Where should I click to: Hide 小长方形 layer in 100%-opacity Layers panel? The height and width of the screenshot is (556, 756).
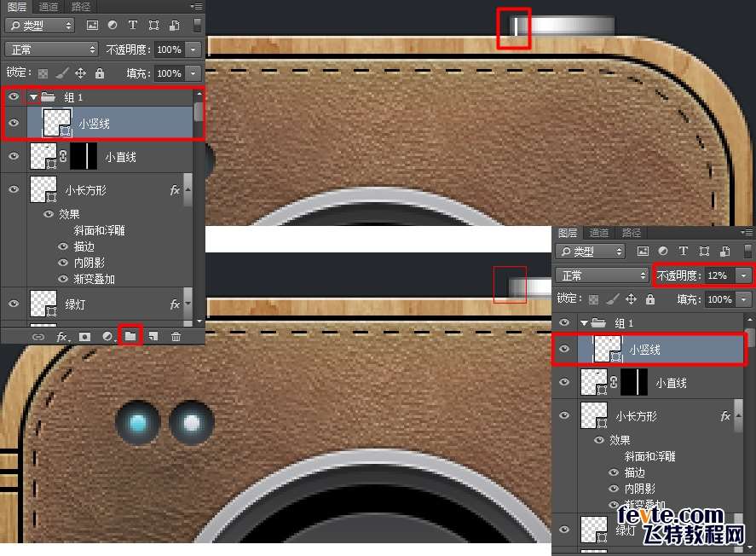[x=14, y=189]
